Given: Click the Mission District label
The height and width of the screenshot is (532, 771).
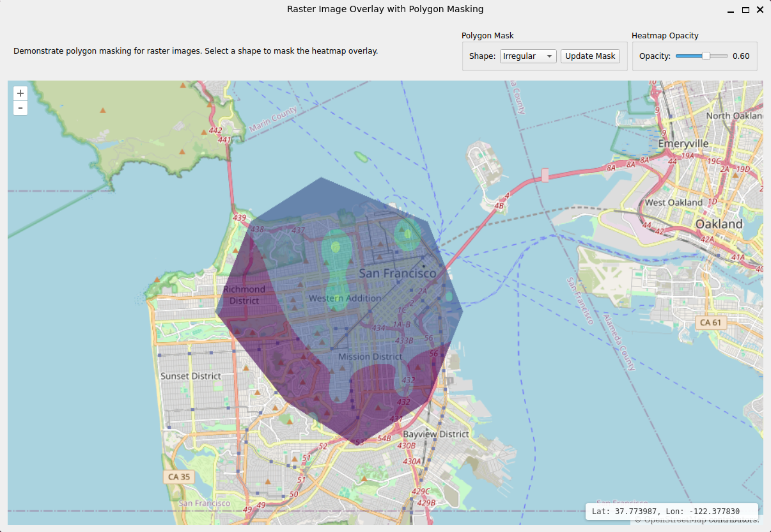Looking at the screenshot, I should (x=370, y=357).
